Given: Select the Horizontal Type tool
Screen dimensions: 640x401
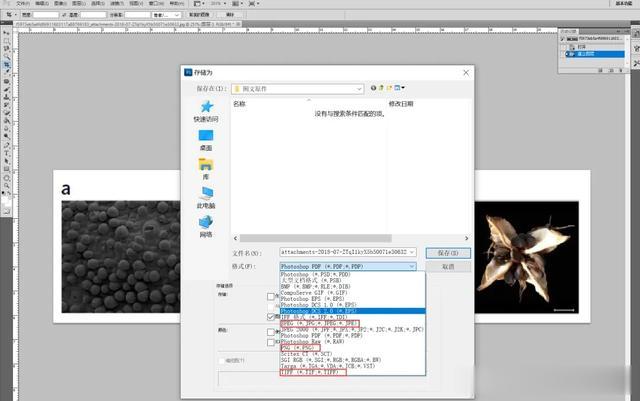Looking at the screenshot, I should tap(7, 154).
